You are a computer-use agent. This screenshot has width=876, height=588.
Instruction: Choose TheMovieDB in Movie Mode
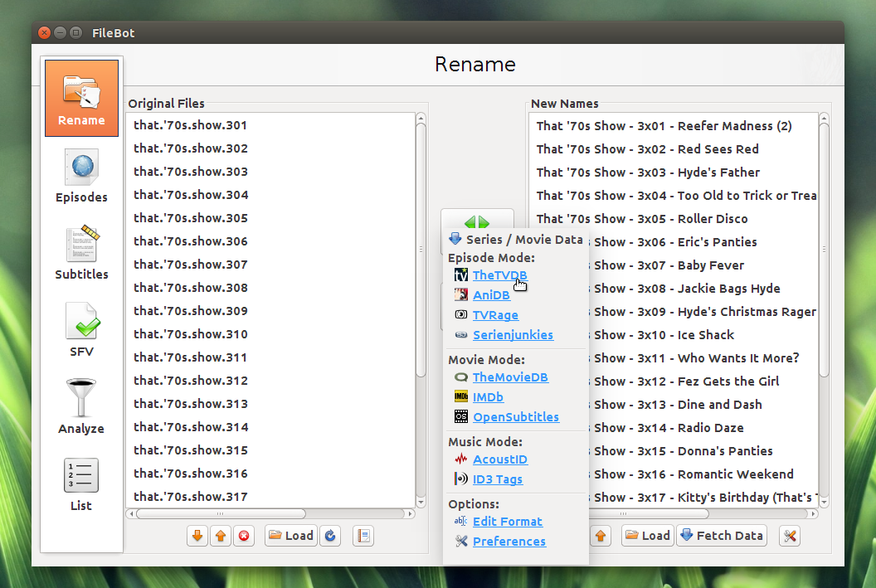[510, 377]
